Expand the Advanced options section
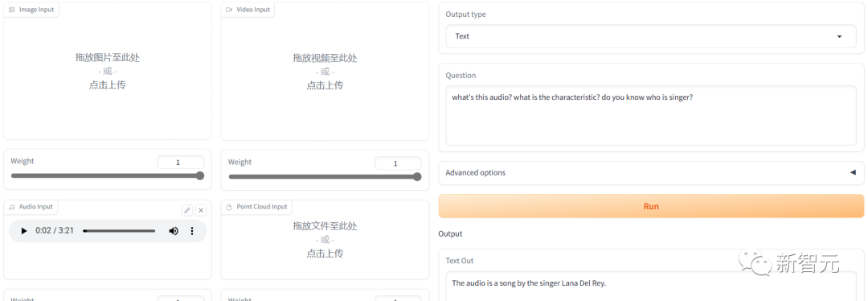The height and width of the screenshot is (301, 868). (x=651, y=172)
